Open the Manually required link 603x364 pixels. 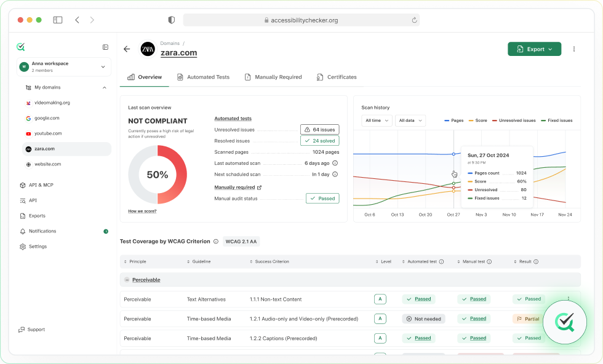(x=238, y=187)
